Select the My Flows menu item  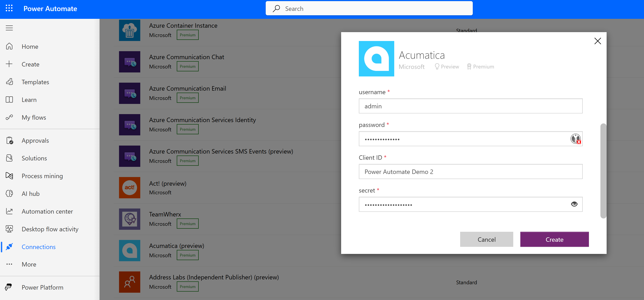34,117
